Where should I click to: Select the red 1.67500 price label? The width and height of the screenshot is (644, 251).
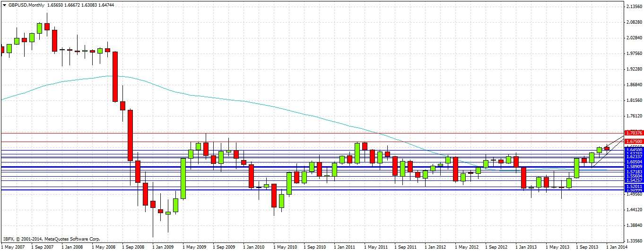pyautogui.click(x=634, y=141)
